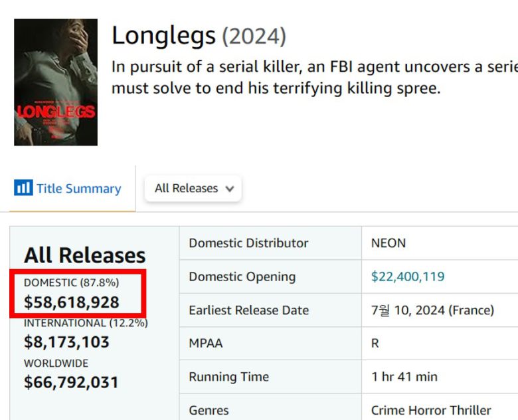Click the INTERNATIONAL (12.2%) label

pyautogui.click(x=86, y=323)
